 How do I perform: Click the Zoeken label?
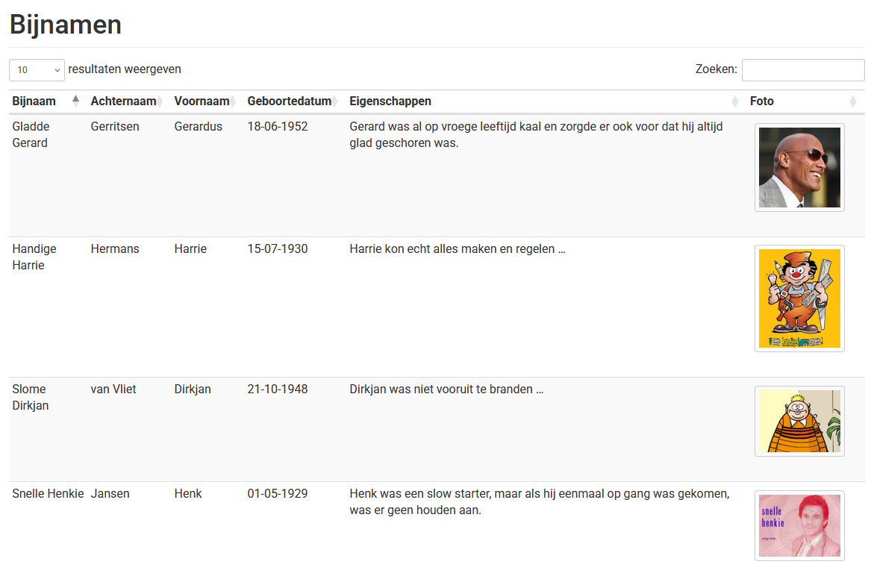click(x=716, y=69)
